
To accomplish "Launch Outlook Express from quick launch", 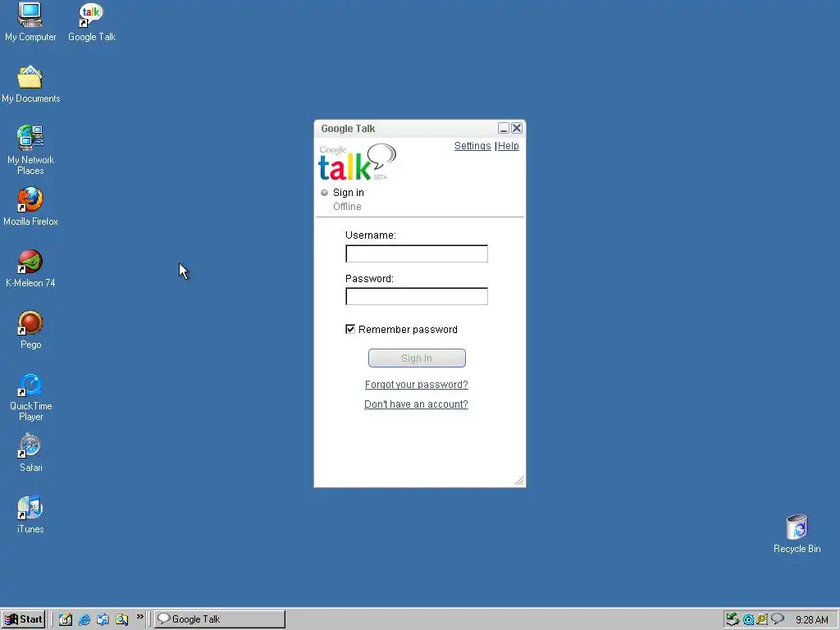I will point(103,619).
